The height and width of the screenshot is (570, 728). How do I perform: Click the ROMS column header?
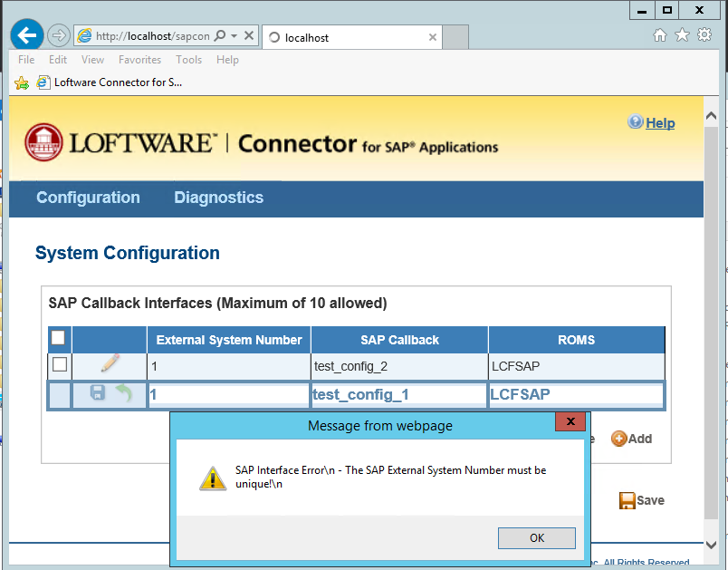click(576, 340)
